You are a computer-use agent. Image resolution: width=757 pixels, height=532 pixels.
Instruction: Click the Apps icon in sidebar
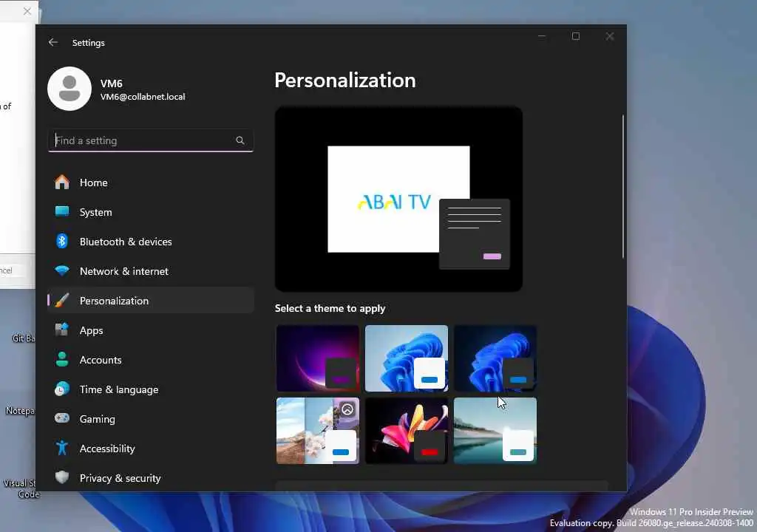[62, 330]
